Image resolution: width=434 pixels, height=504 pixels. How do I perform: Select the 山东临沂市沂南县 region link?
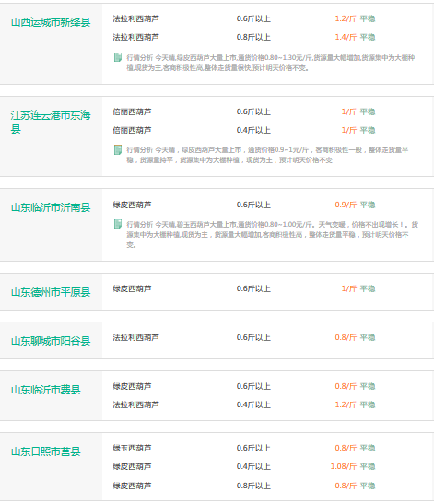point(51,207)
